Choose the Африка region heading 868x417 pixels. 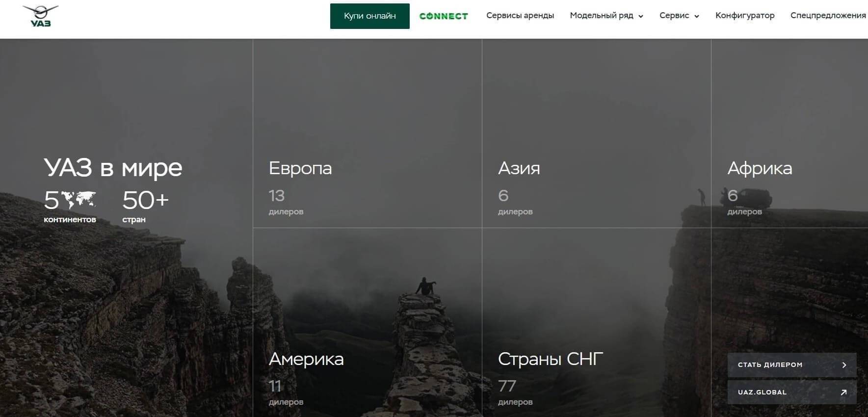[x=759, y=168]
